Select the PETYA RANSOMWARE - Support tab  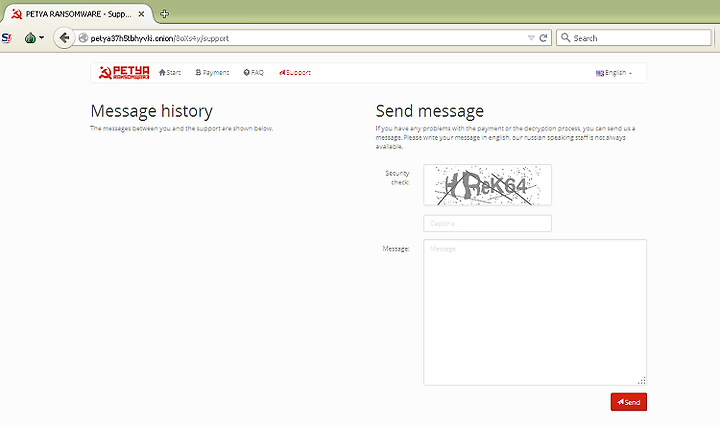pyautogui.click(x=78, y=14)
